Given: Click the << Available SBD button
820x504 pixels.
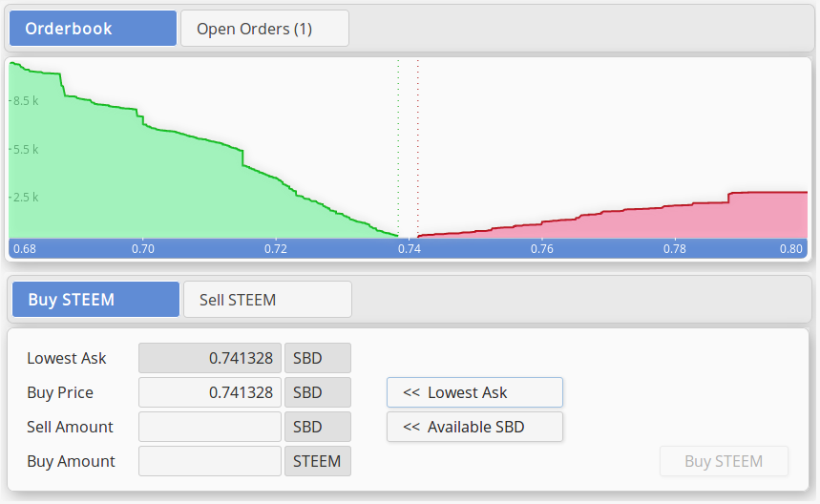Looking at the screenshot, I should (474, 427).
